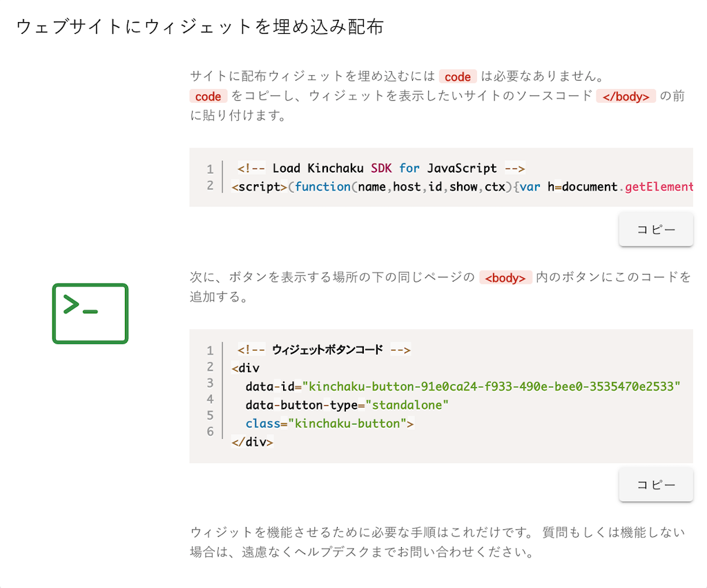Viewport: 707px width, 588px height.
Task: Click heading ウェブサイトにウィジェットを埋め込み配布
Action: (200, 27)
